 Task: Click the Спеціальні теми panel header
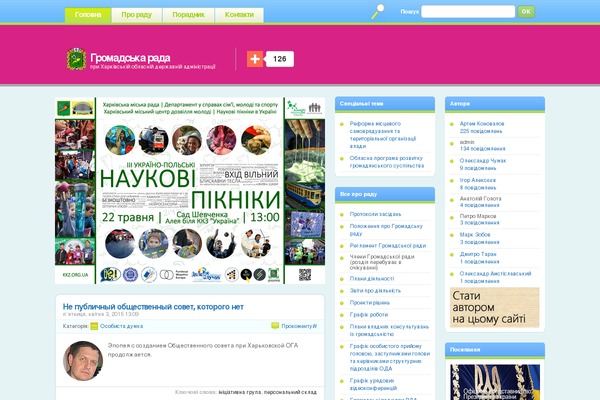pyautogui.click(x=385, y=104)
